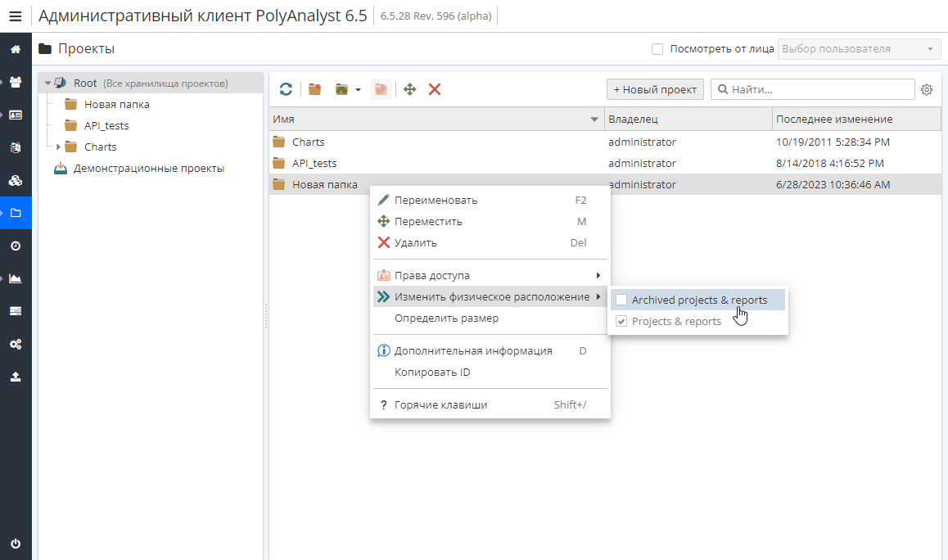
Task: Click the Root storage computer icon
Action: coord(60,83)
